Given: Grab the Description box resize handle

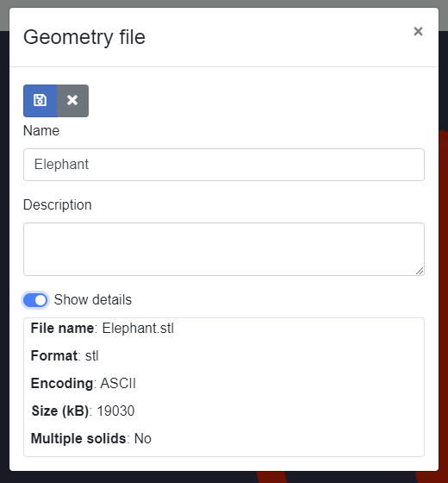Looking at the screenshot, I should click(x=420, y=271).
